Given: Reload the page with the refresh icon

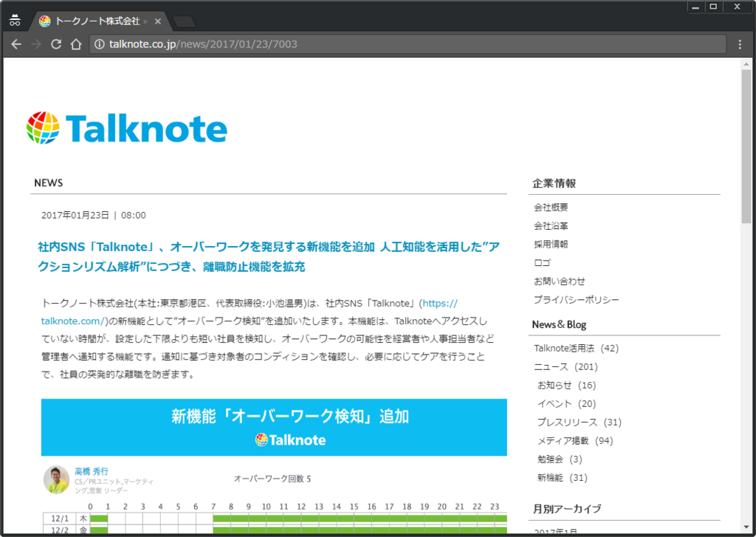Looking at the screenshot, I should point(56,44).
